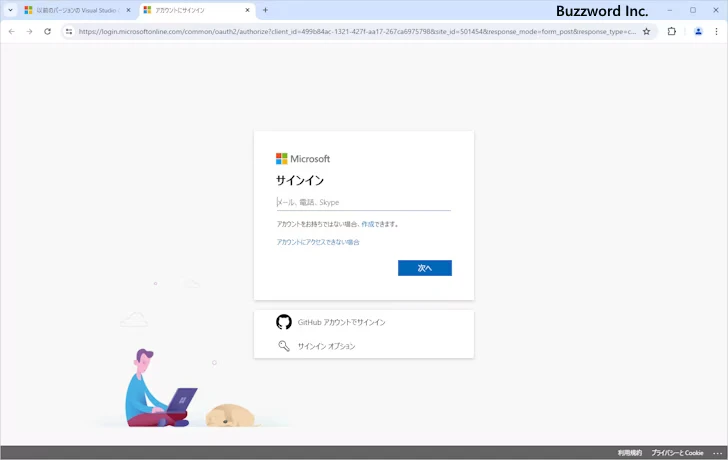The image size is (728, 460).
Task: Open the Chrome three-dot menu
Action: pyautogui.click(x=716, y=32)
